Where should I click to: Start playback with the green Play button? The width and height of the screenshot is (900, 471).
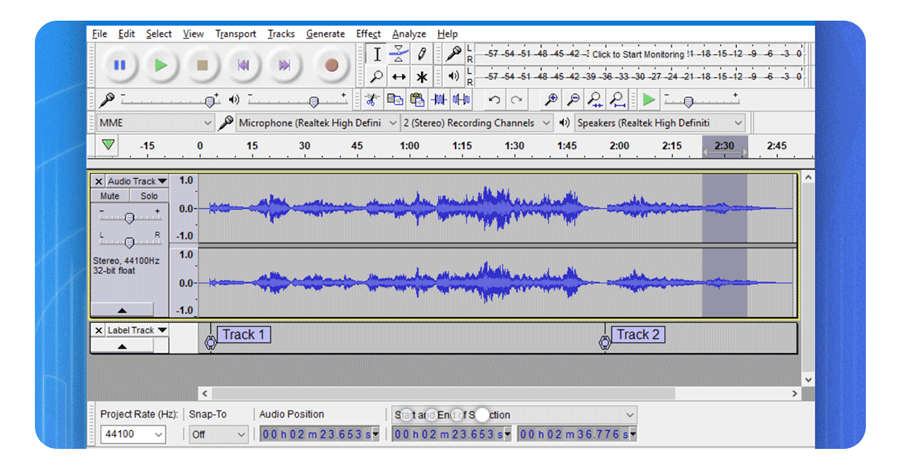[161, 65]
